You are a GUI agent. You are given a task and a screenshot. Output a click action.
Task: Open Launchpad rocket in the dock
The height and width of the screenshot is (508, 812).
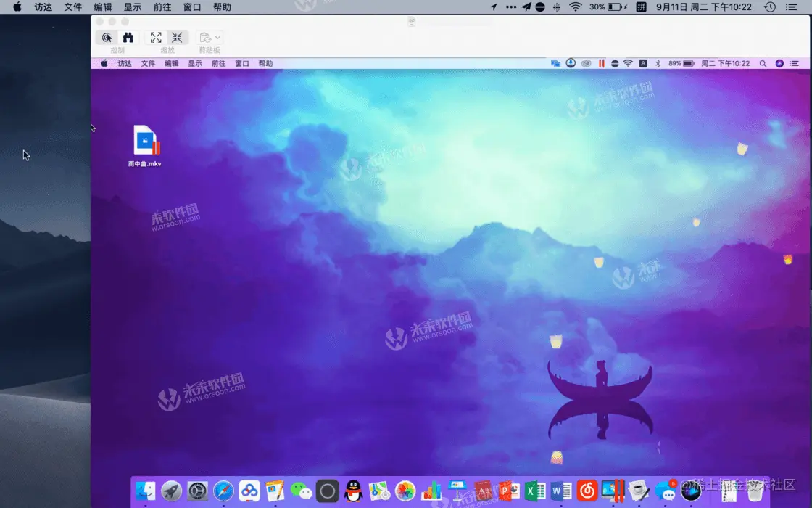point(171,491)
